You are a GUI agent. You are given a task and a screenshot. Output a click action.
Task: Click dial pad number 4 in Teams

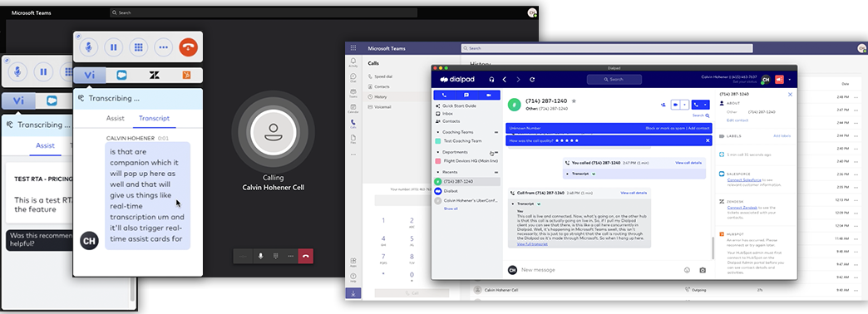click(x=383, y=240)
